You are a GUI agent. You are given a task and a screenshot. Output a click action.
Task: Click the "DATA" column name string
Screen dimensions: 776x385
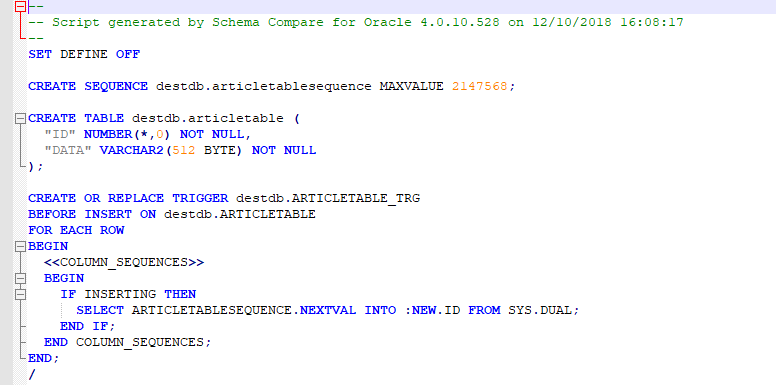68,150
